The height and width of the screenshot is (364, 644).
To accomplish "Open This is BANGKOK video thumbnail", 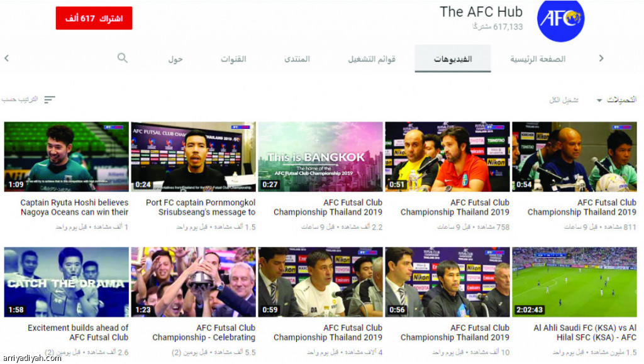I will tap(320, 157).
